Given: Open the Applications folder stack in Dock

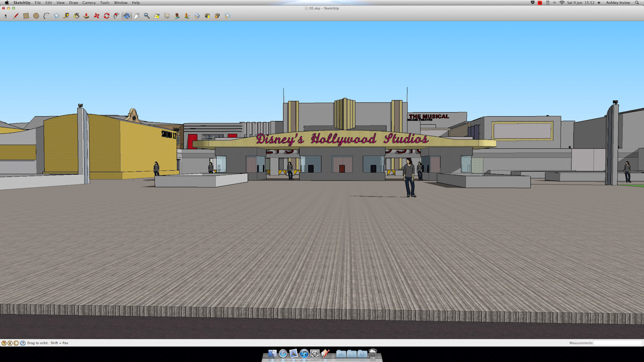Looking at the screenshot, I should pos(341,354).
